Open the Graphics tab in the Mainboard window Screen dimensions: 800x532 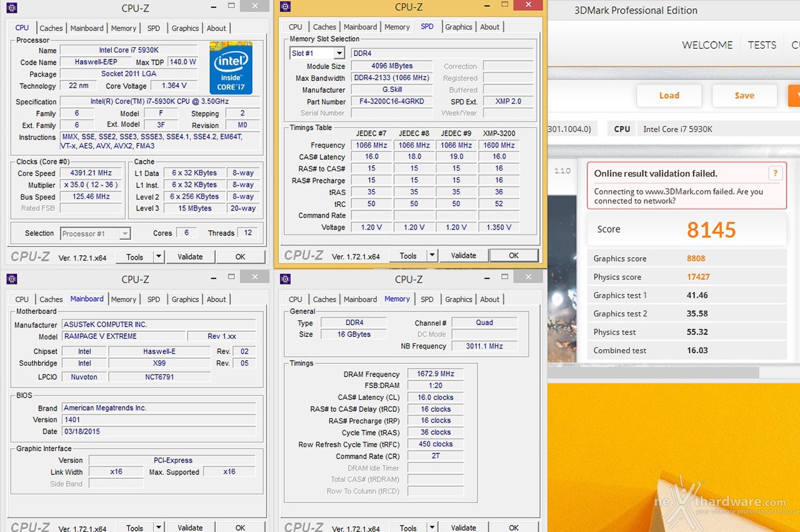(x=185, y=299)
